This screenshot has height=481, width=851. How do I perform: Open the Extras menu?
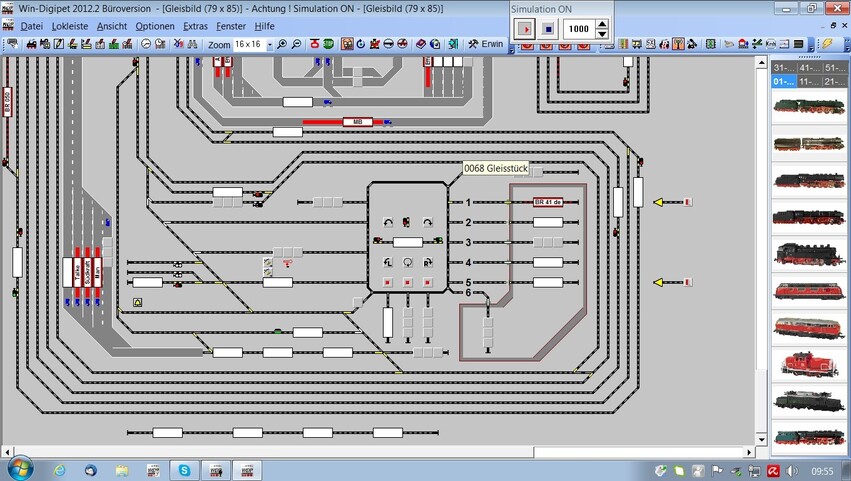[x=196, y=26]
